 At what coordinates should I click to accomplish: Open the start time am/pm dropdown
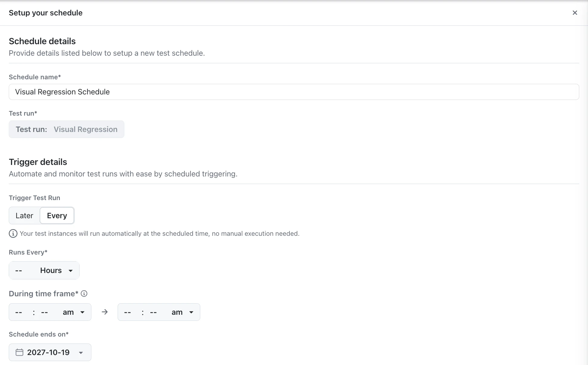pyautogui.click(x=74, y=312)
